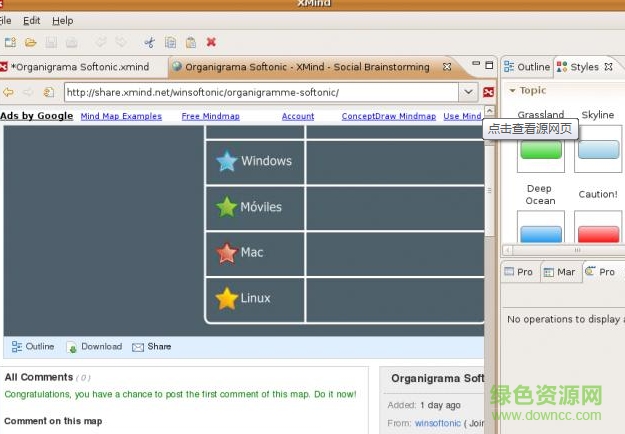Click the blue Windows star icon
Image resolution: width=625 pixels, height=434 pixels.
point(227,161)
